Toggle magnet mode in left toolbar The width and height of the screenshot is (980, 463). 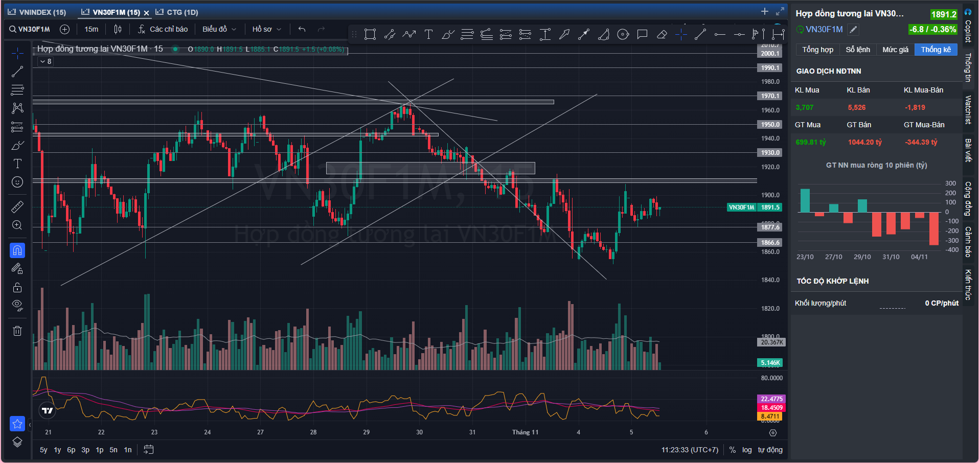(17, 250)
